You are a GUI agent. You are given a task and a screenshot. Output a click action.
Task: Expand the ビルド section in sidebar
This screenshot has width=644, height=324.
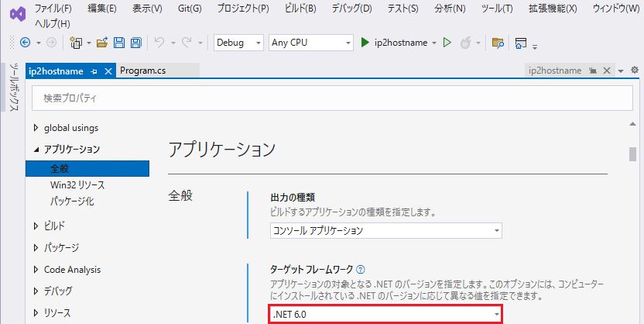pos(36,226)
